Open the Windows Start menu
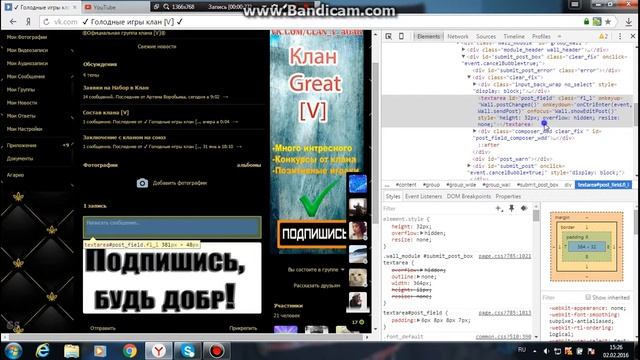 point(13,351)
